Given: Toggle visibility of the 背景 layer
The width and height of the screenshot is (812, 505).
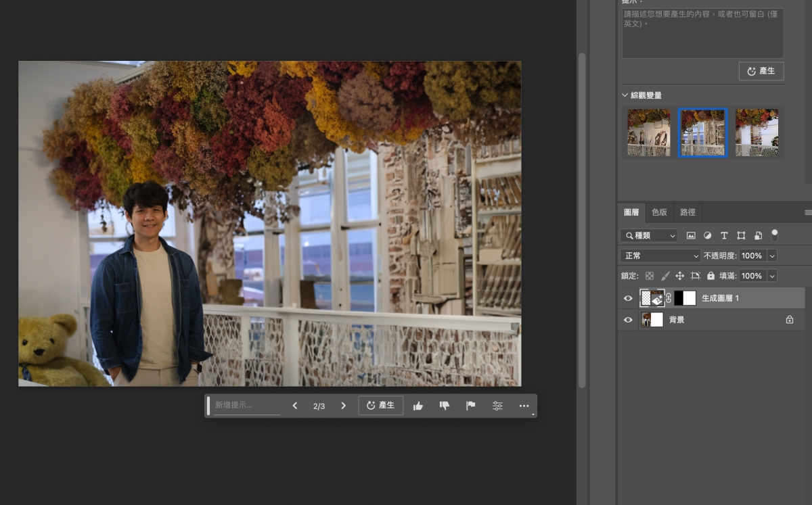Looking at the screenshot, I should click(x=628, y=320).
